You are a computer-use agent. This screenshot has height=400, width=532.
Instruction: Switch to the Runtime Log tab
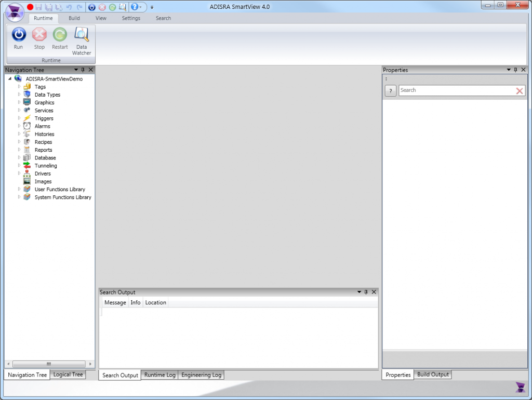tap(160, 375)
